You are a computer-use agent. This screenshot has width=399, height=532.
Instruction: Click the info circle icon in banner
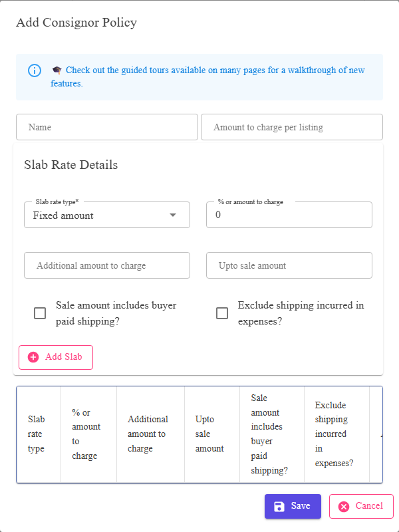[x=35, y=70]
